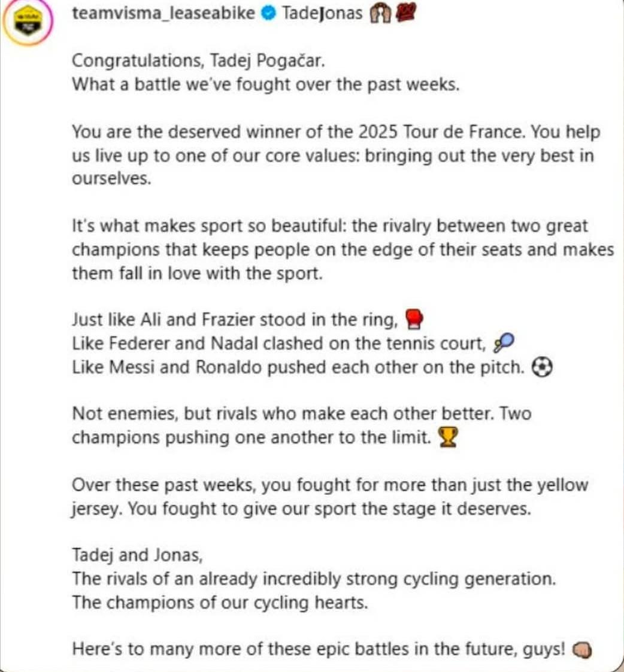
Task: Click the line mentioning Ali and Frazier
Action: [235, 320]
